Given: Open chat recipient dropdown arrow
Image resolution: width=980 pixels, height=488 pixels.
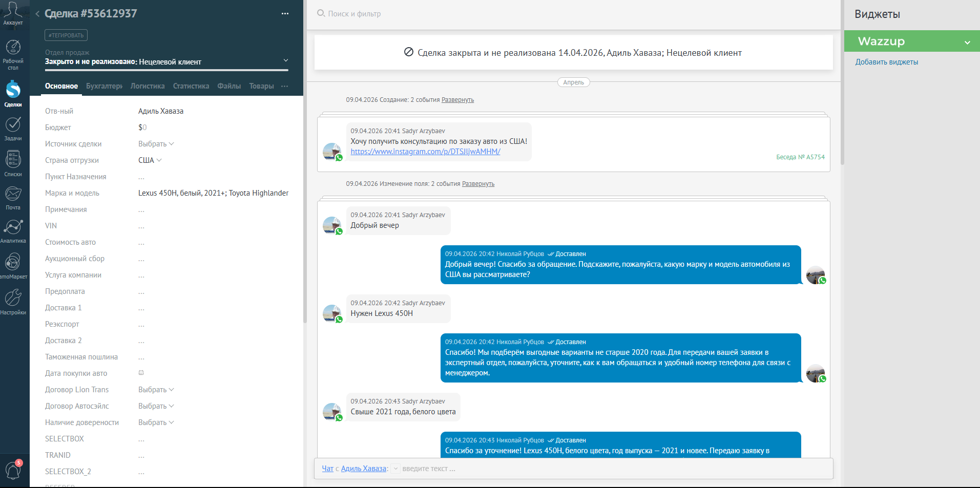Looking at the screenshot, I should pyautogui.click(x=395, y=469).
